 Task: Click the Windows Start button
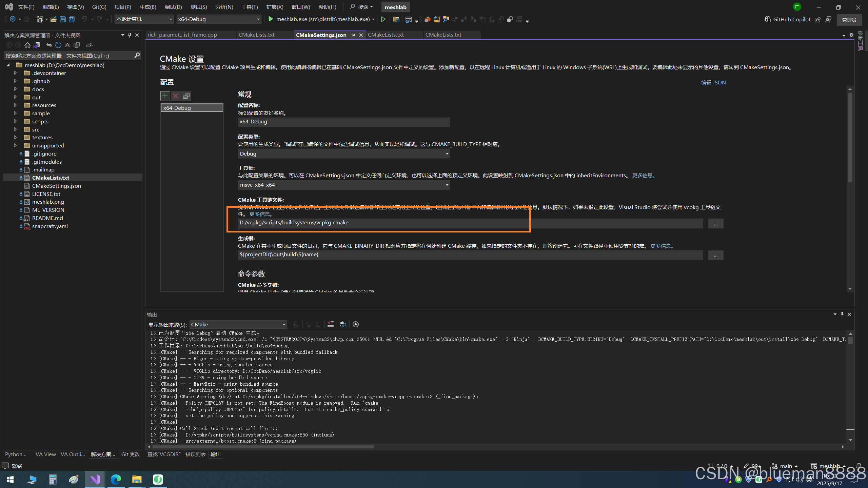click(x=10, y=479)
